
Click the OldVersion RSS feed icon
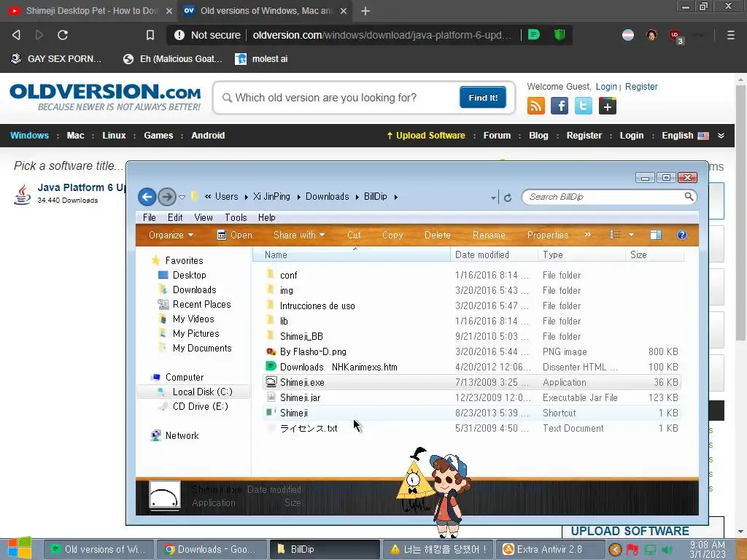(536, 106)
